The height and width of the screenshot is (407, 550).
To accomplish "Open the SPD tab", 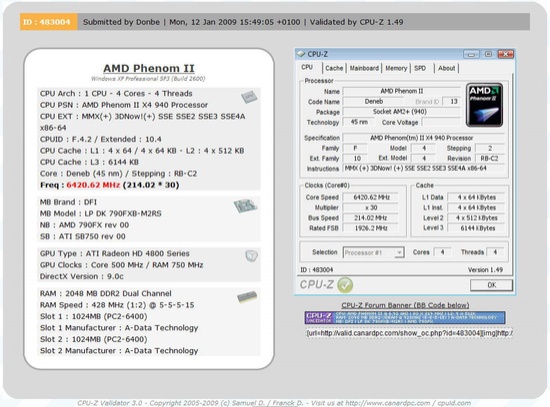I will 420,68.
